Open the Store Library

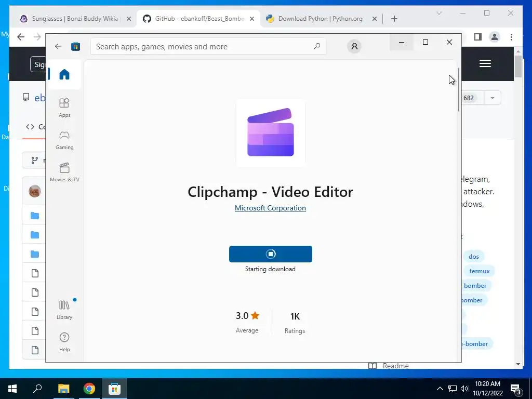point(64,310)
